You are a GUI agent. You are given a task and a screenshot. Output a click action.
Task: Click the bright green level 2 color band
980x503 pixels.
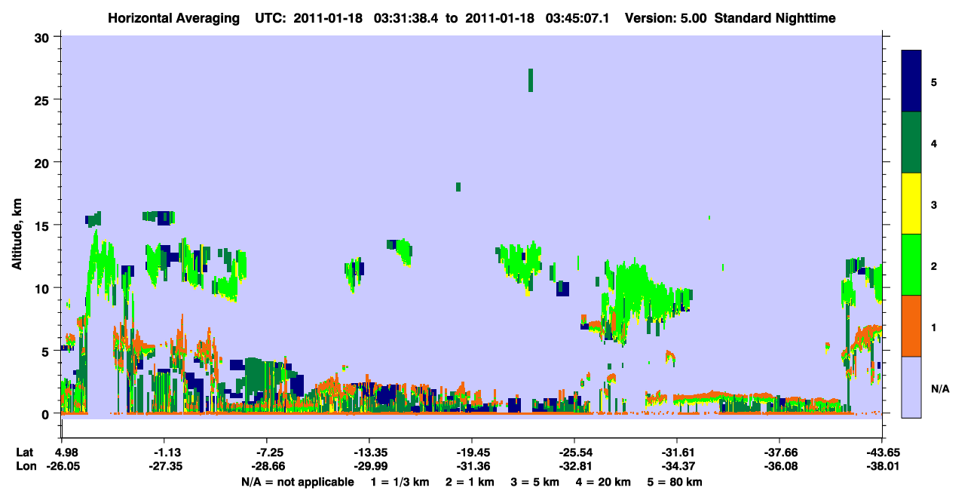click(911, 265)
